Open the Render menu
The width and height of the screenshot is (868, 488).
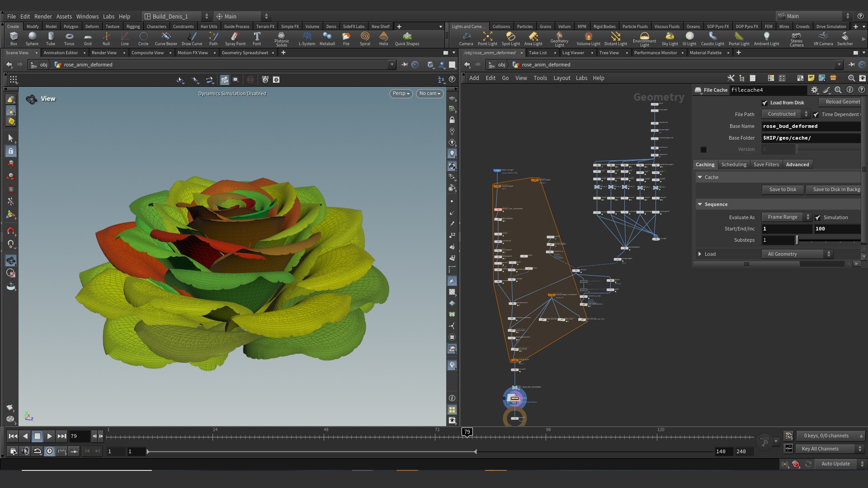[x=43, y=16]
